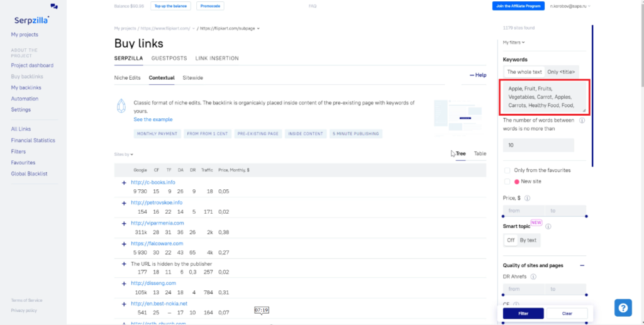Click the words-between input showing 10

coord(538,145)
